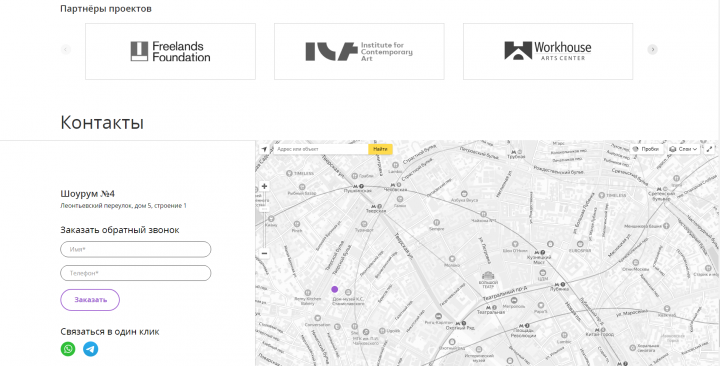
Task: Click the purple showroom marker on map
Action: click(335, 289)
